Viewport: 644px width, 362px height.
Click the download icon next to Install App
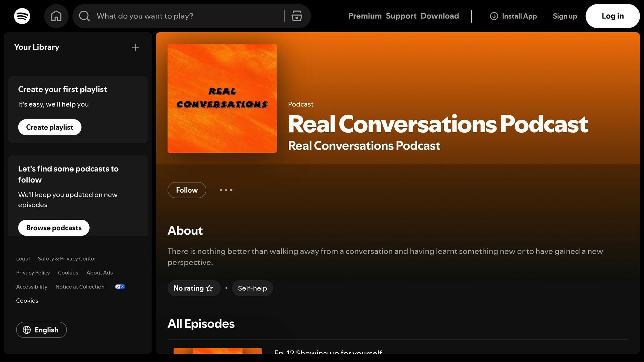click(494, 16)
